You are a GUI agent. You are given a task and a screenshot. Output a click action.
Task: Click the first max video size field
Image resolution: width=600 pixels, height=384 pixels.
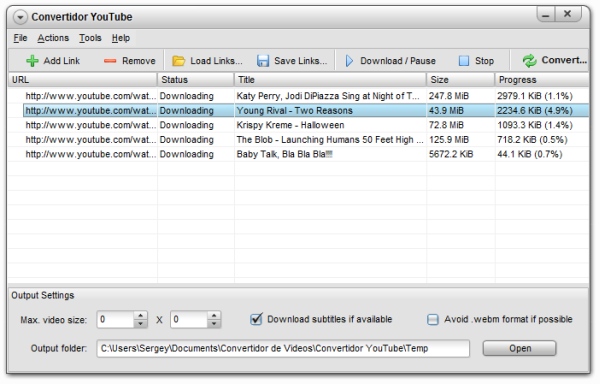[x=115, y=319]
